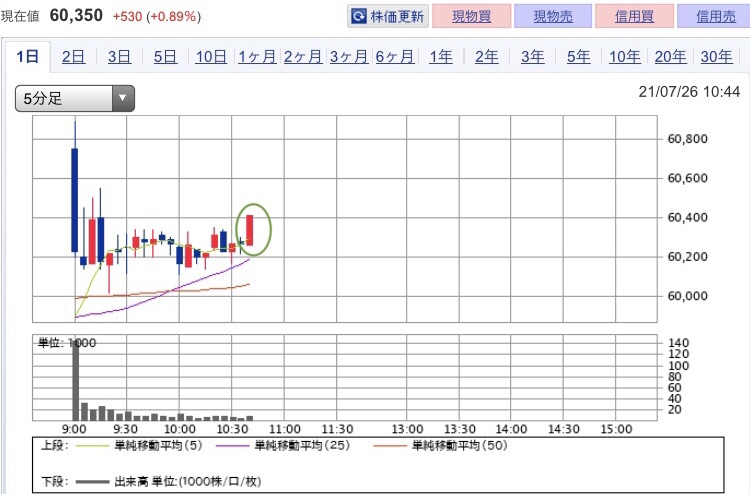Click the timestamp 21/07/26 10:44
Viewport: 750px width, 494px height.
click(689, 91)
